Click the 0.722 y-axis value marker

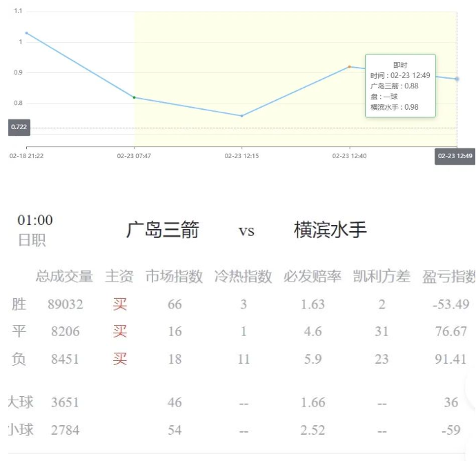tap(19, 128)
